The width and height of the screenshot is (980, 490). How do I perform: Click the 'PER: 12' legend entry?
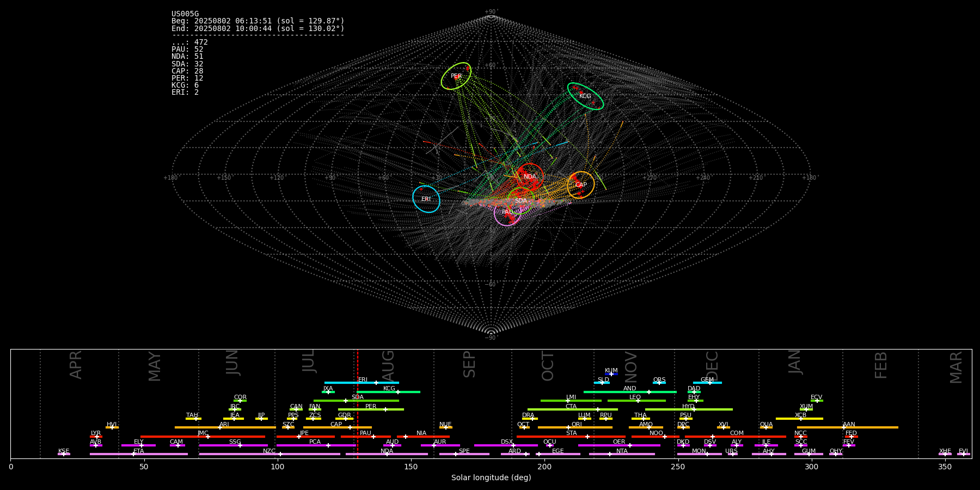187,78
